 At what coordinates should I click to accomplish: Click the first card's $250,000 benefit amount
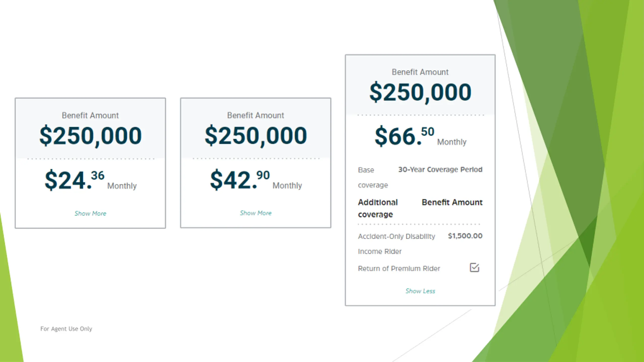91,136
